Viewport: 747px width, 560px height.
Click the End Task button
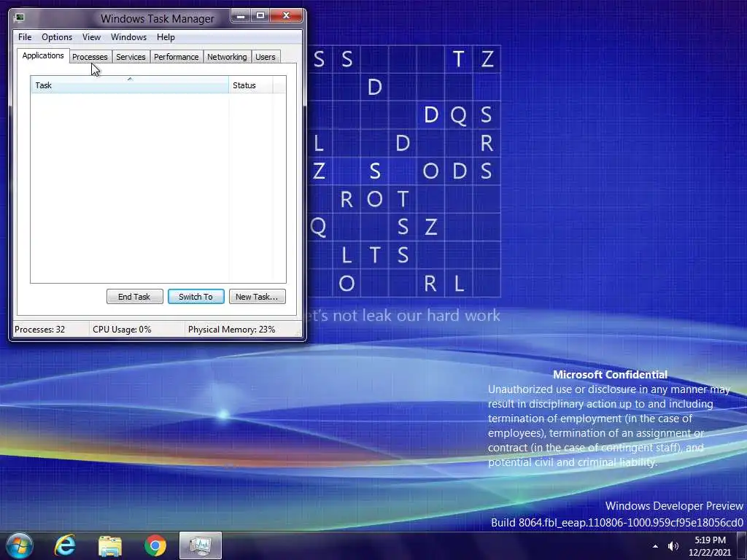click(x=135, y=297)
